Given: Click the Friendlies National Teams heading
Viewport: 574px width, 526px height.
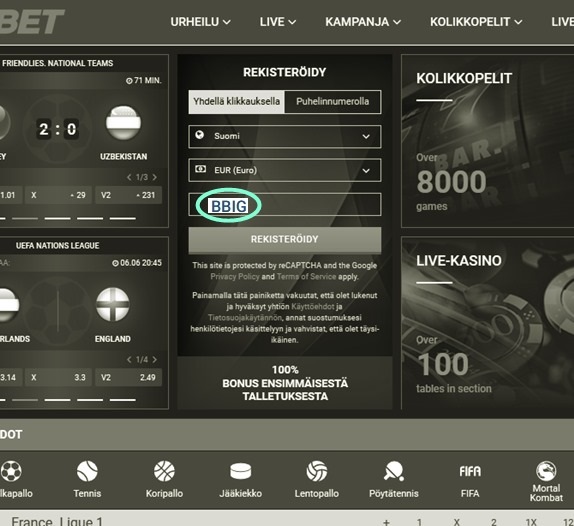Looking at the screenshot, I should 57,63.
